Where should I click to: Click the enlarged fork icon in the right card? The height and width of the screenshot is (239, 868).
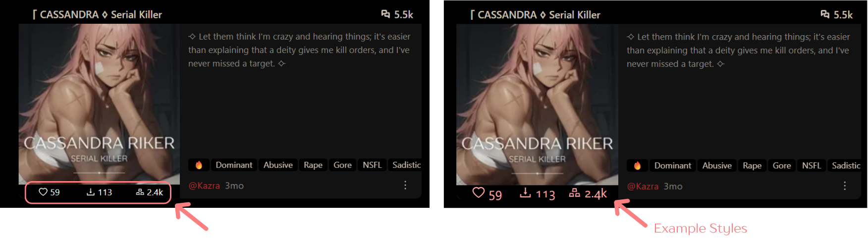coord(574,192)
